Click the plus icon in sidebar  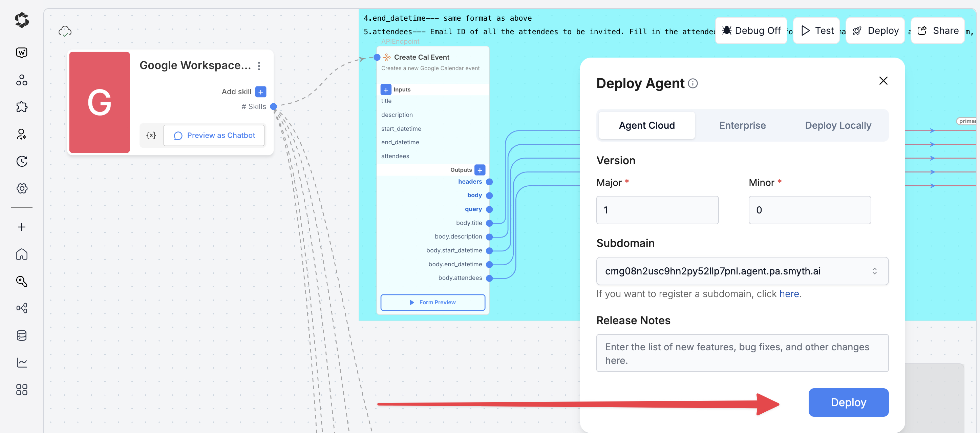[x=22, y=227]
